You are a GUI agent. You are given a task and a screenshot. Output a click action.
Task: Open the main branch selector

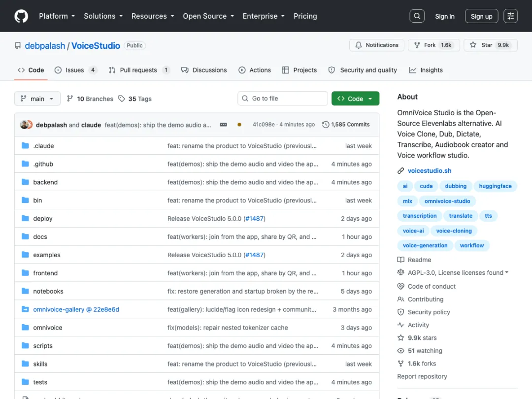37,99
